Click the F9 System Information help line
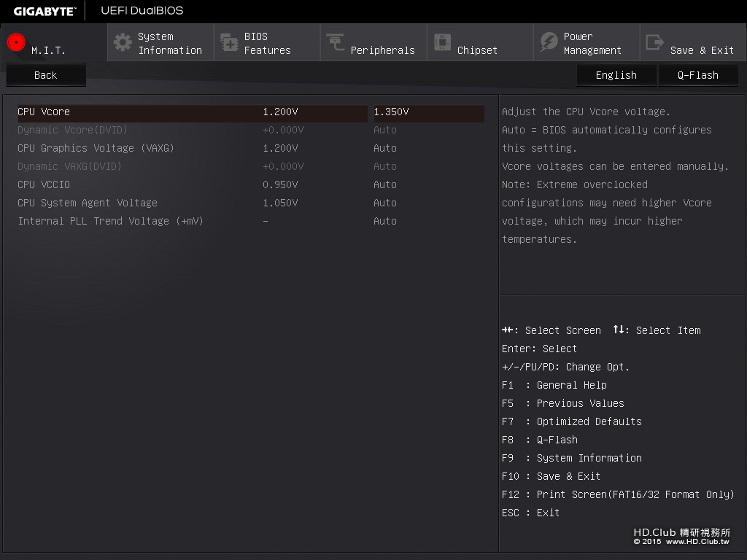Screen dimensions: 747x560 point(572,458)
